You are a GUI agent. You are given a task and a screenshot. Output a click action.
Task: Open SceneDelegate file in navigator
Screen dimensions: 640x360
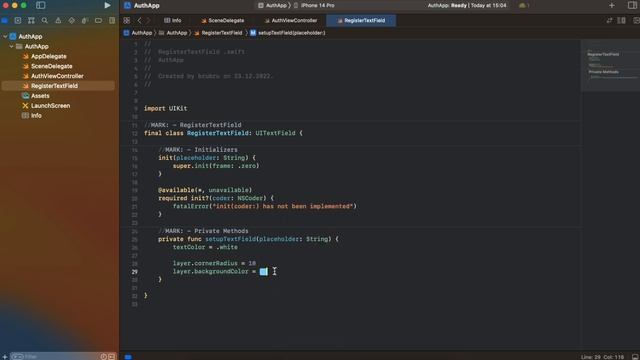(51, 66)
